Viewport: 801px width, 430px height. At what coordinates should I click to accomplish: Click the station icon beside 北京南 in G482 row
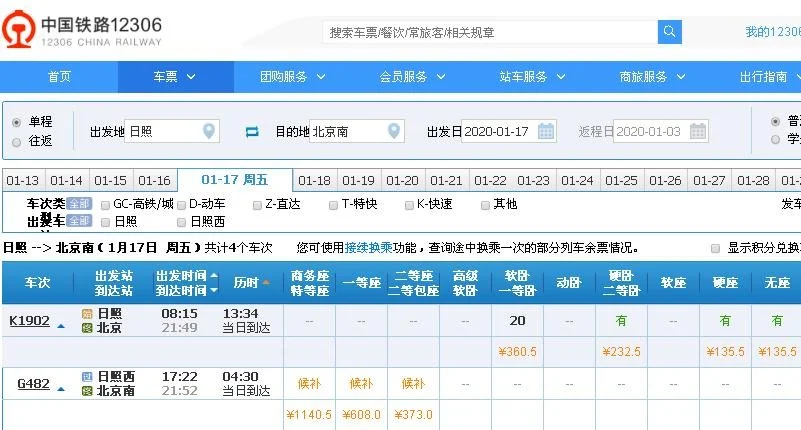click(x=87, y=391)
